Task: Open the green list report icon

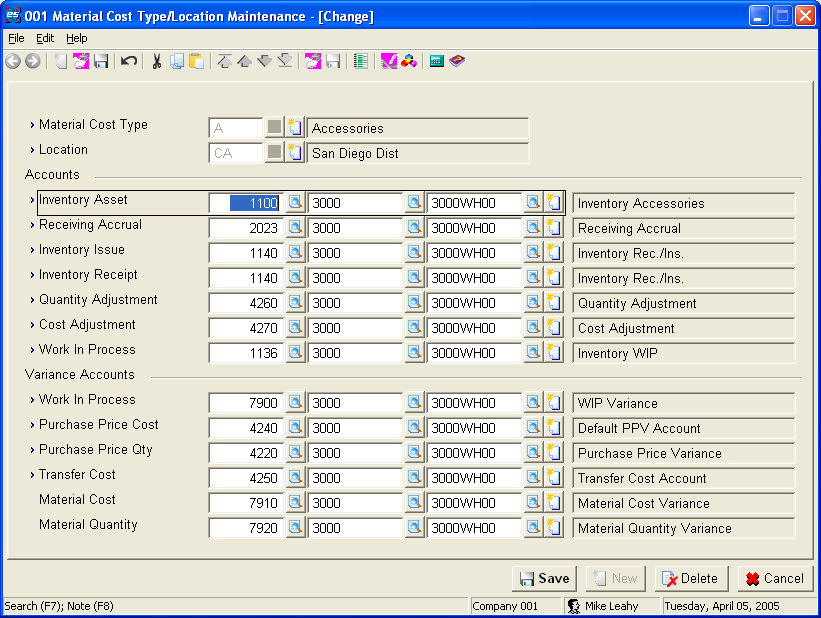Action: tap(361, 61)
